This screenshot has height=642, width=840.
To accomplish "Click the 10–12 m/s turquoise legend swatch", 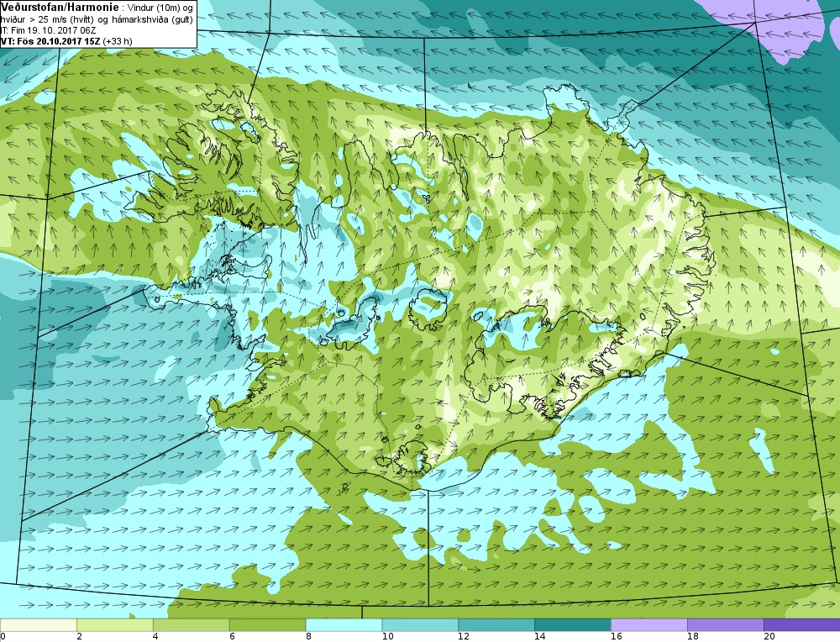I will coord(420,625).
